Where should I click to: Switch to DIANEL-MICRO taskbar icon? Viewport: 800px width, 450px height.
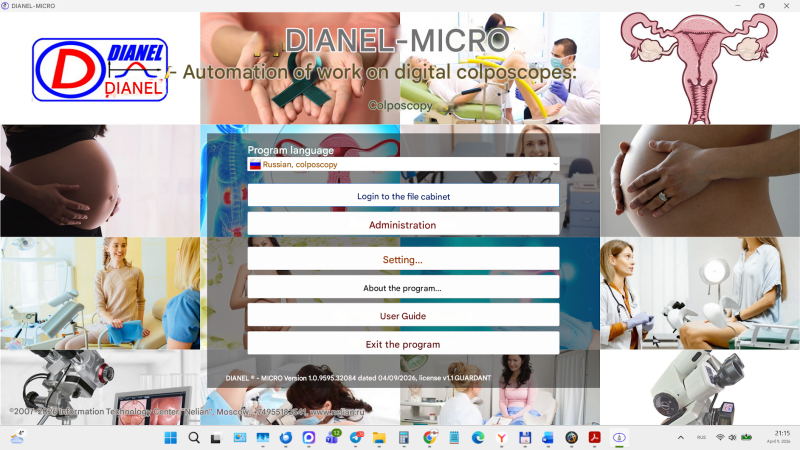coord(619,438)
